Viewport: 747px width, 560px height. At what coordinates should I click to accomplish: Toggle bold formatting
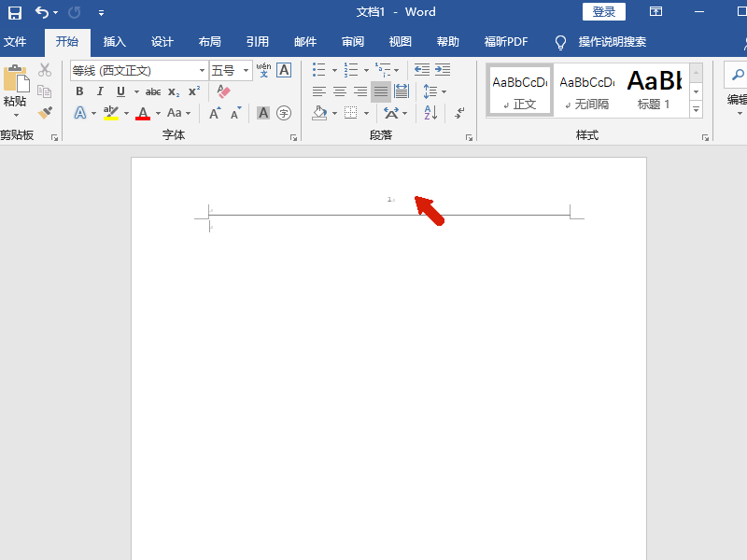tap(79, 91)
